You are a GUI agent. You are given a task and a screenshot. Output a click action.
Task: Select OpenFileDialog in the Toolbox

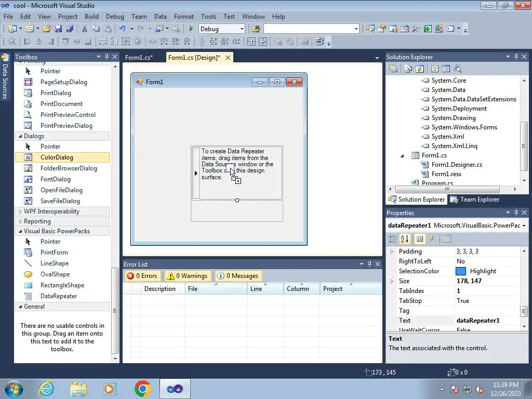point(62,190)
